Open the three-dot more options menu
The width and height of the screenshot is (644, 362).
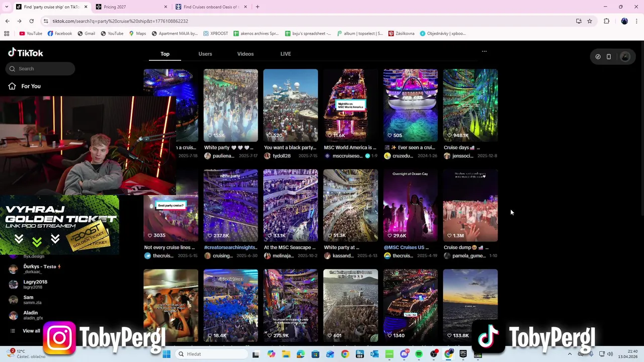coord(484,51)
